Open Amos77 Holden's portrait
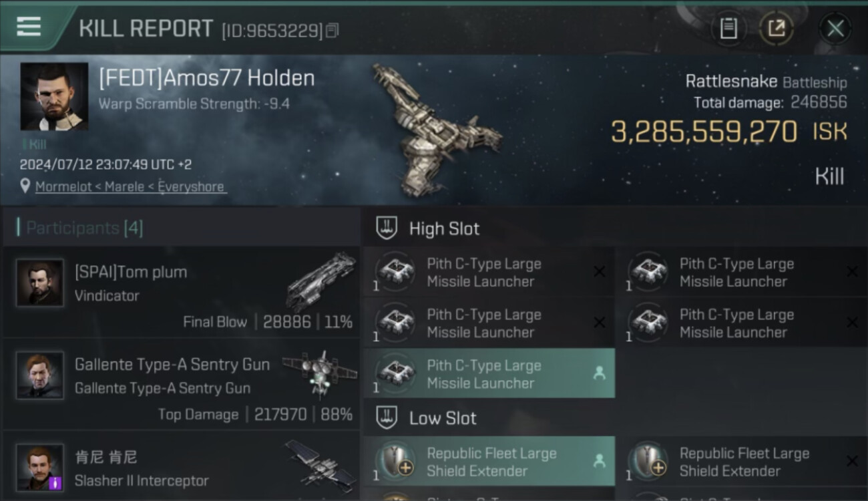Screen dimensions: 868x501 tap(54, 96)
